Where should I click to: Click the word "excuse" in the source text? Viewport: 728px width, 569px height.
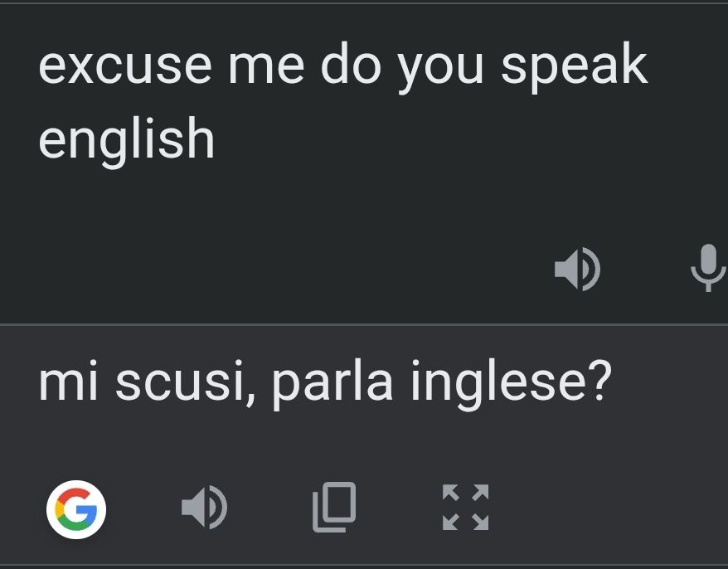[124, 68]
